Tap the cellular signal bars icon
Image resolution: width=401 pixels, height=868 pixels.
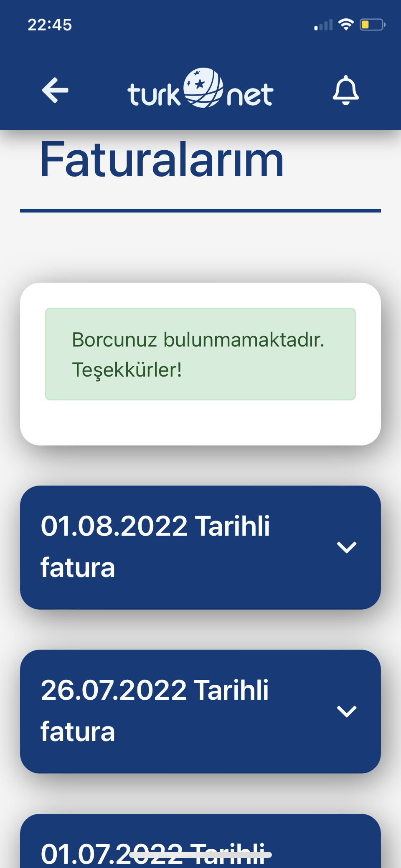(x=323, y=25)
